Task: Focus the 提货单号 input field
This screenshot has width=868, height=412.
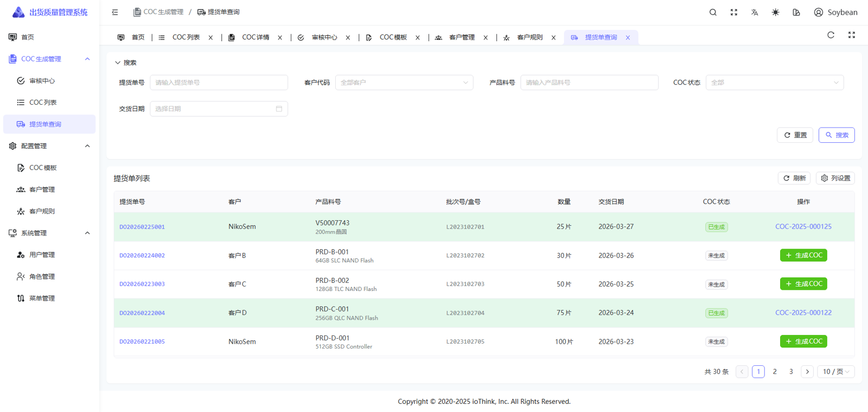Action: [x=219, y=83]
